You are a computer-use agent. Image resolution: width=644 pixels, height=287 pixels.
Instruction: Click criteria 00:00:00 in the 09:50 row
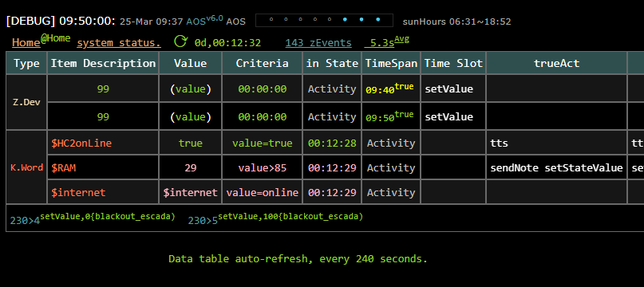click(262, 116)
